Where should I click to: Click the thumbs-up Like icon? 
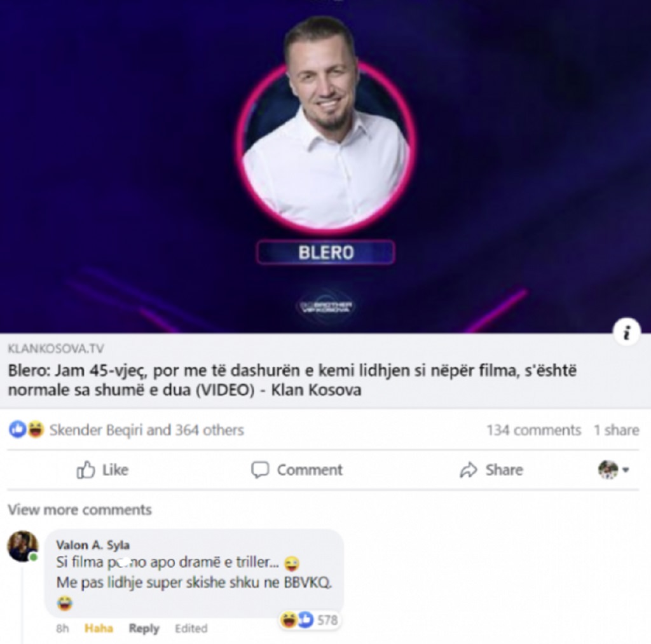(86, 470)
